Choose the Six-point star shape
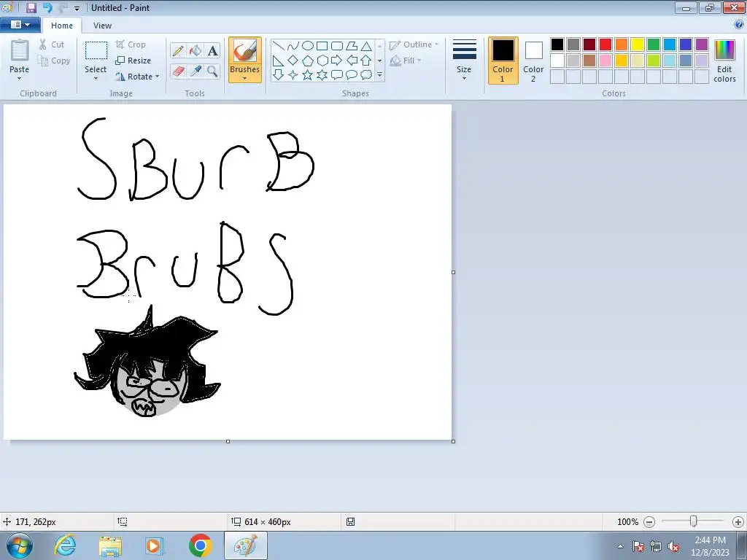 pyautogui.click(x=322, y=75)
